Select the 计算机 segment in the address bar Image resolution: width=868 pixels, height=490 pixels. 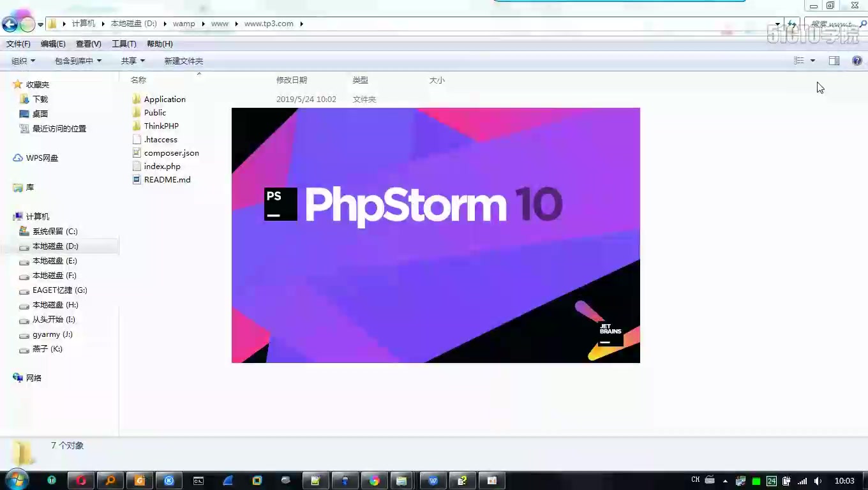point(83,24)
